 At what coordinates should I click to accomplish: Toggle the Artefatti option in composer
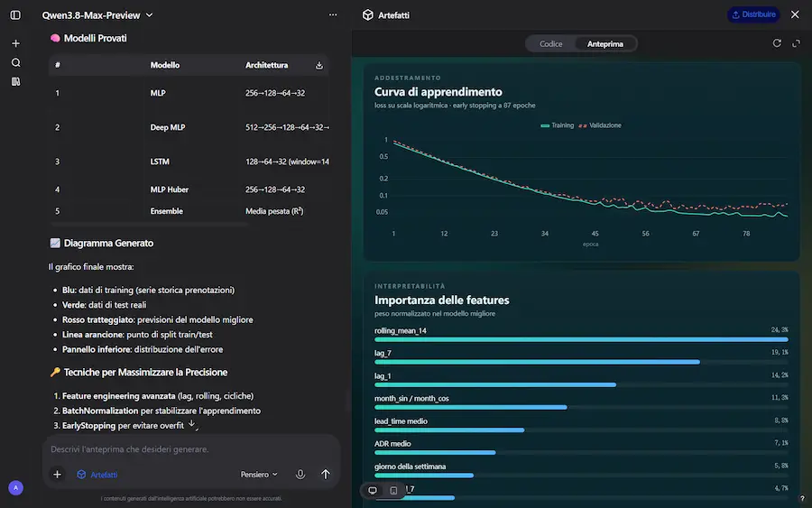coord(97,475)
